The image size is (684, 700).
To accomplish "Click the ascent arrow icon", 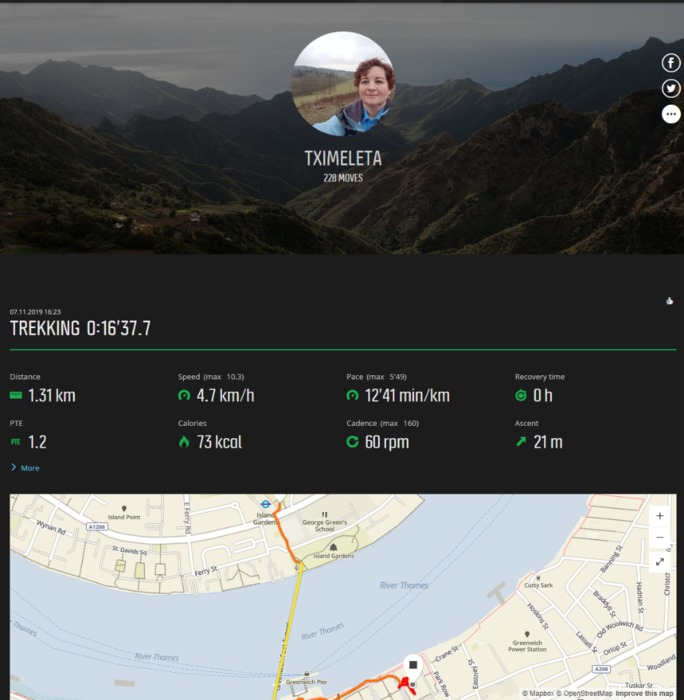I will 521,442.
